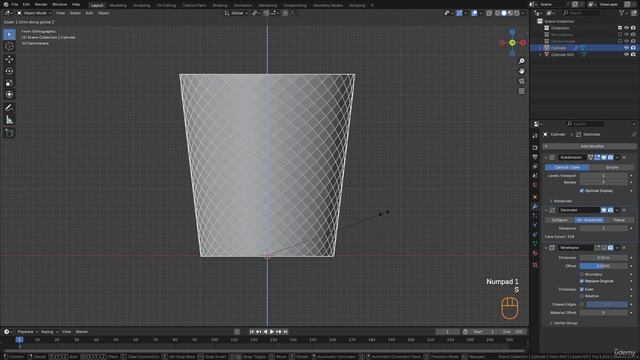Open the Tool settings properties tab
640x360 pixels.
pos(535,136)
